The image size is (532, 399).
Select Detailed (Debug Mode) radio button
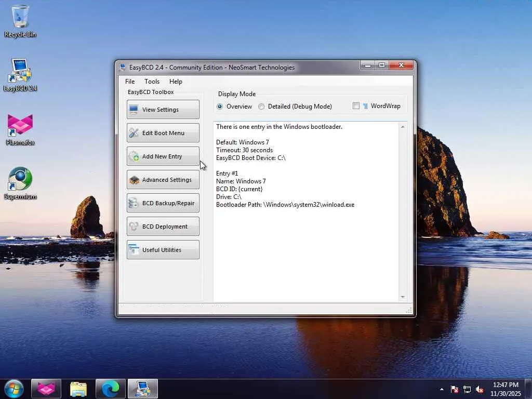click(261, 107)
